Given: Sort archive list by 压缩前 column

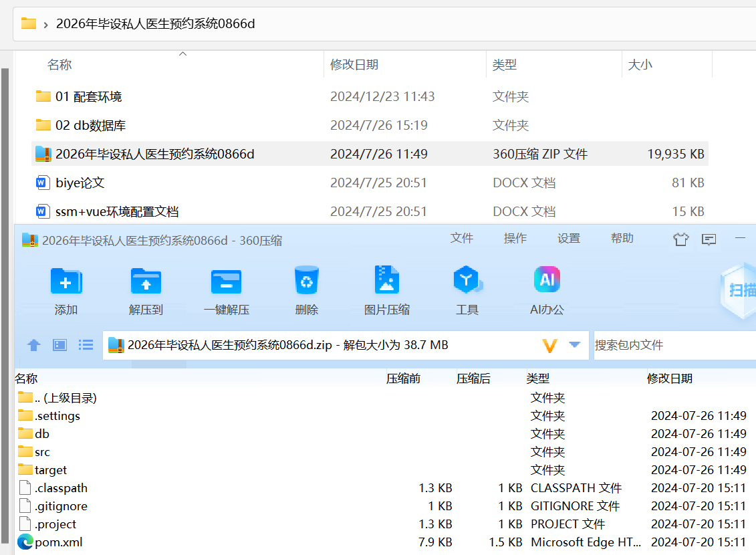Looking at the screenshot, I should [403, 378].
